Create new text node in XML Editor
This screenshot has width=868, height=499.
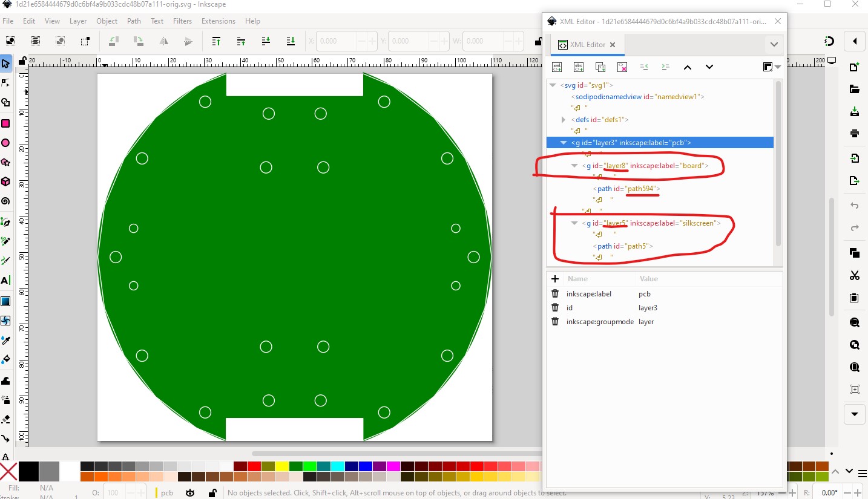[579, 67]
